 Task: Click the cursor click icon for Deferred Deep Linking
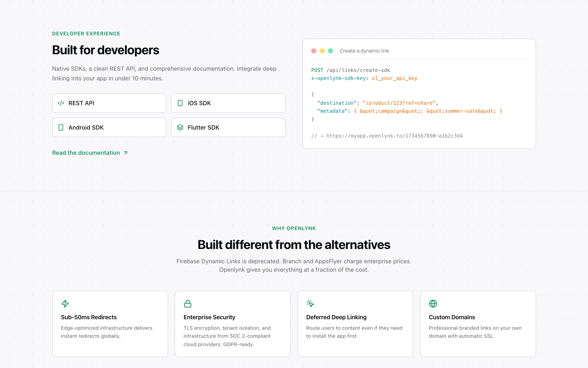pos(310,303)
